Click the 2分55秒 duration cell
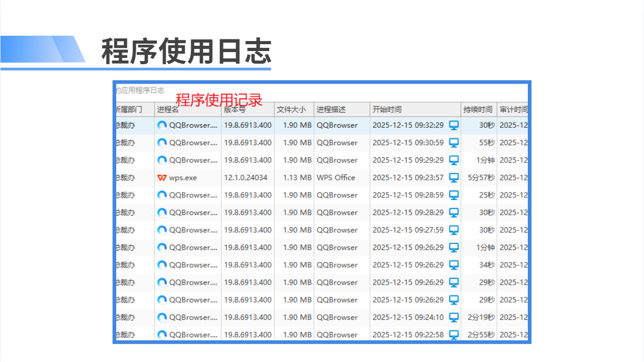Image resolution: width=644 pixels, height=362 pixels. click(481, 335)
